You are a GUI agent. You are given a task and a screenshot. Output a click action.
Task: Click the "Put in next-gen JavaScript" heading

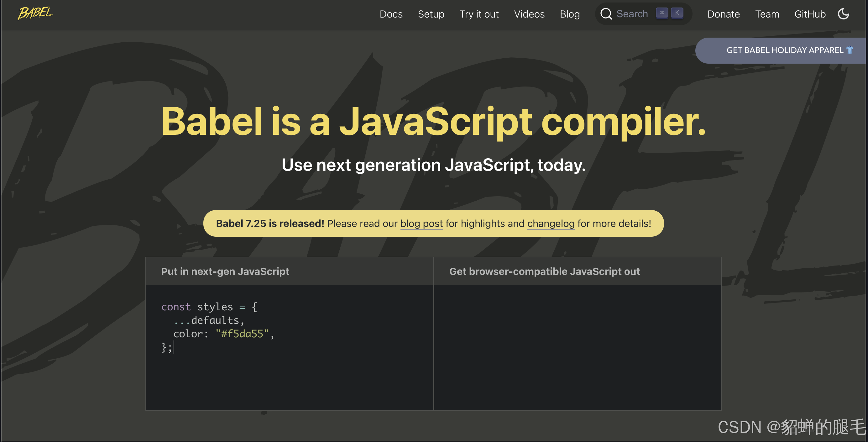tap(225, 271)
